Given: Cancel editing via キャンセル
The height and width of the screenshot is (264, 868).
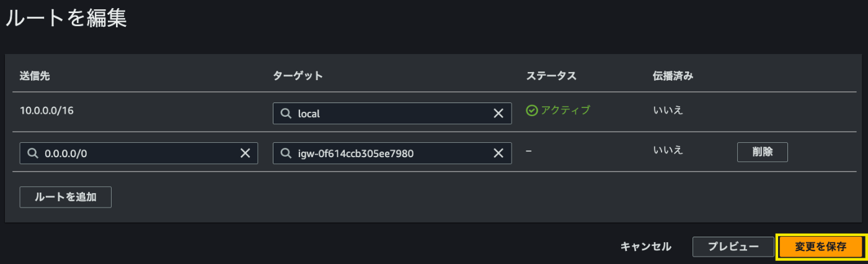Looking at the screenshot, I should tap(645, 247).
